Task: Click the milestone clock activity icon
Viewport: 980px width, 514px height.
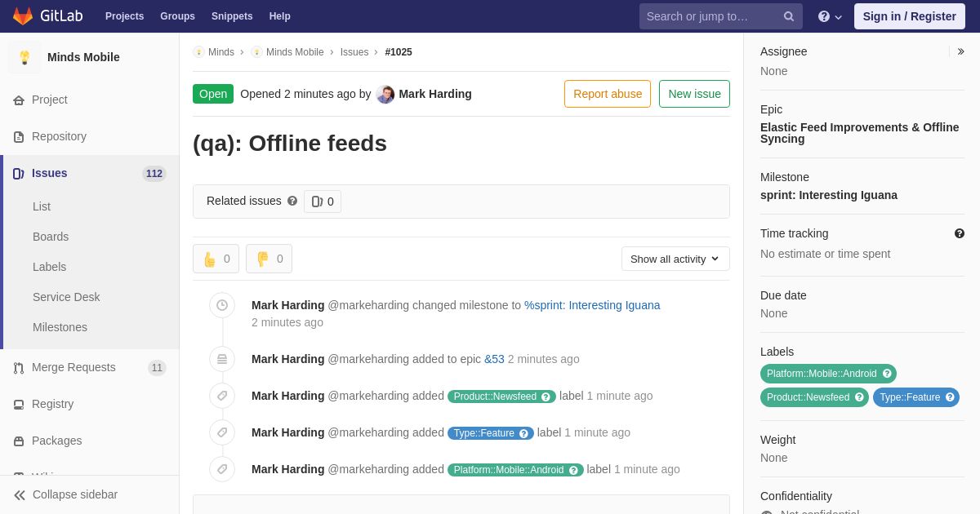Action: coord(222,305)
